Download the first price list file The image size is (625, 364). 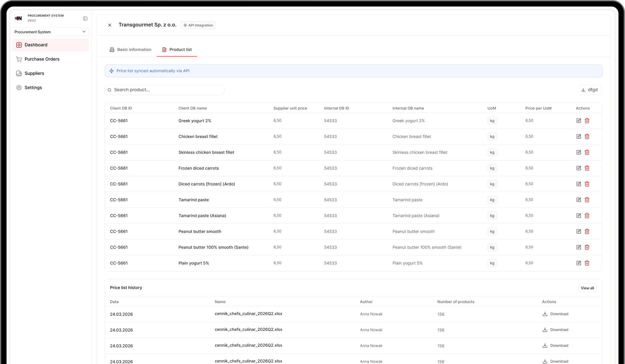coord(555,314)
